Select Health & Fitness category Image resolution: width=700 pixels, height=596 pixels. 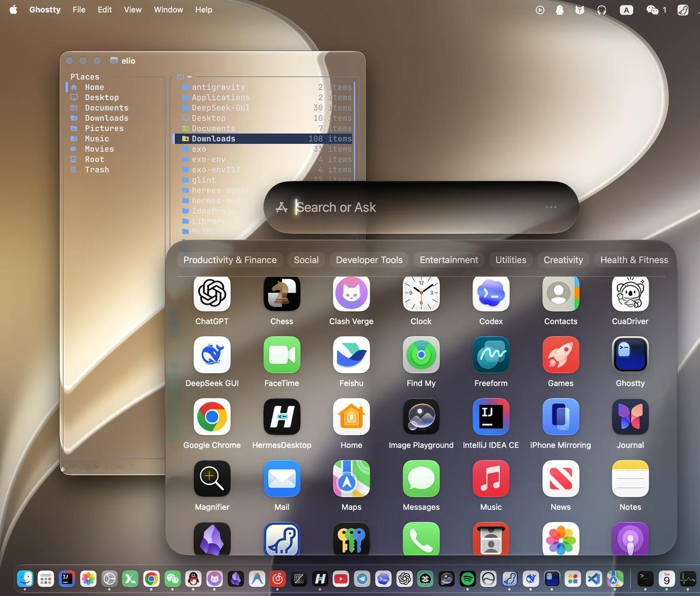click(634, 260)
